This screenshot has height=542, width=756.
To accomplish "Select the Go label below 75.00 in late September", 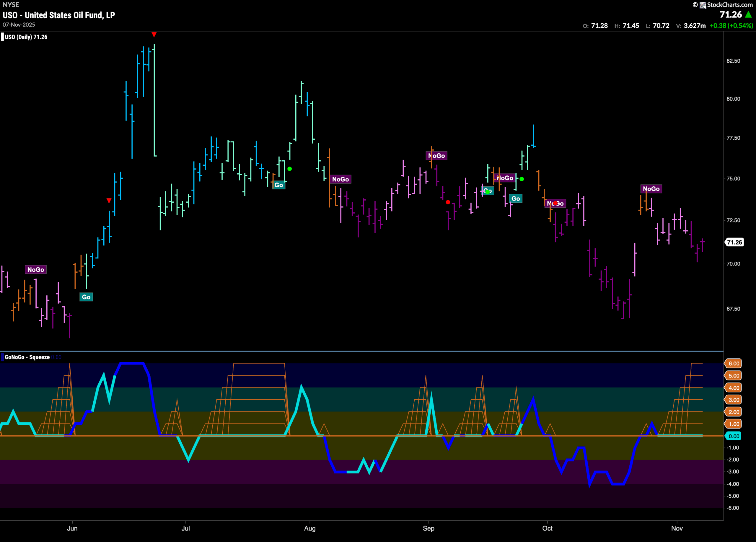I will point(516,199).
